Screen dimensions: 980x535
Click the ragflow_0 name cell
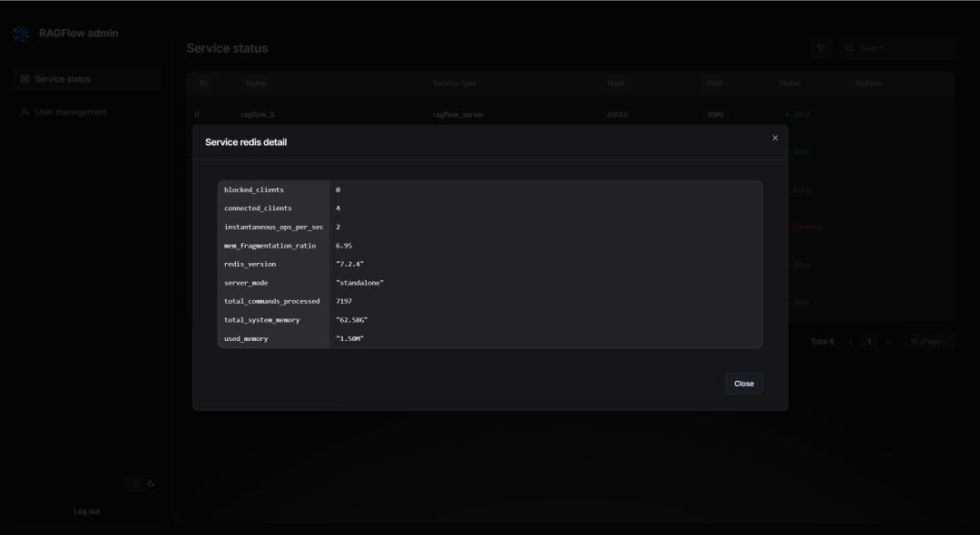tap(257, 115)
